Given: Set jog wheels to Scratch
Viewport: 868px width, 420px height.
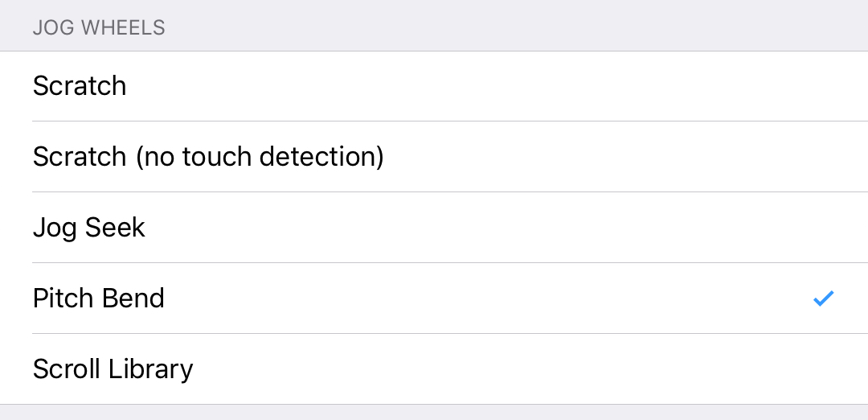Looking at the screenshot, I should pyautogui.click(x=434, y=86).
